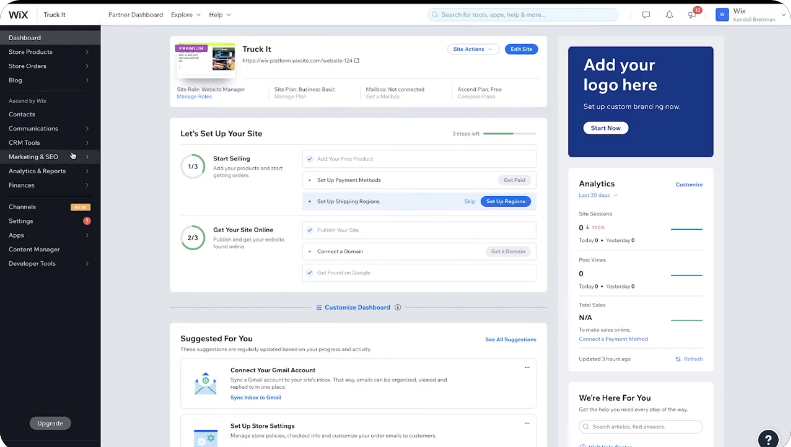Open more options on Set Up Store Settings card
The height and width of the screenshot is (447, 791).
coord(527,423)
